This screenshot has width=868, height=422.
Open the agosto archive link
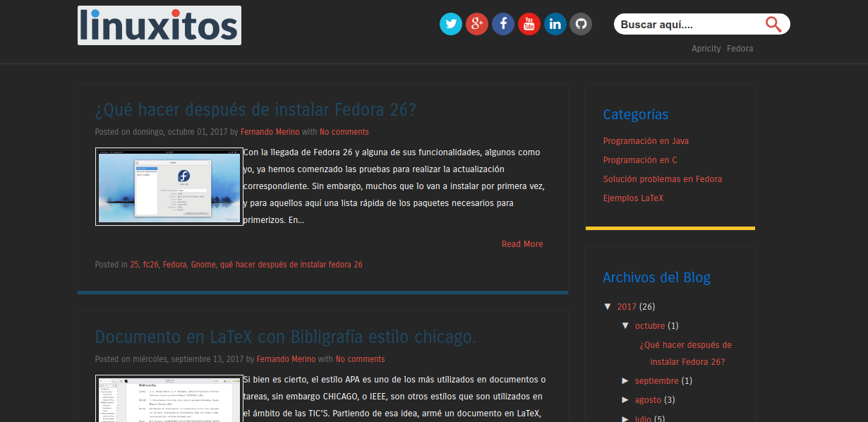tap(649, 400)
